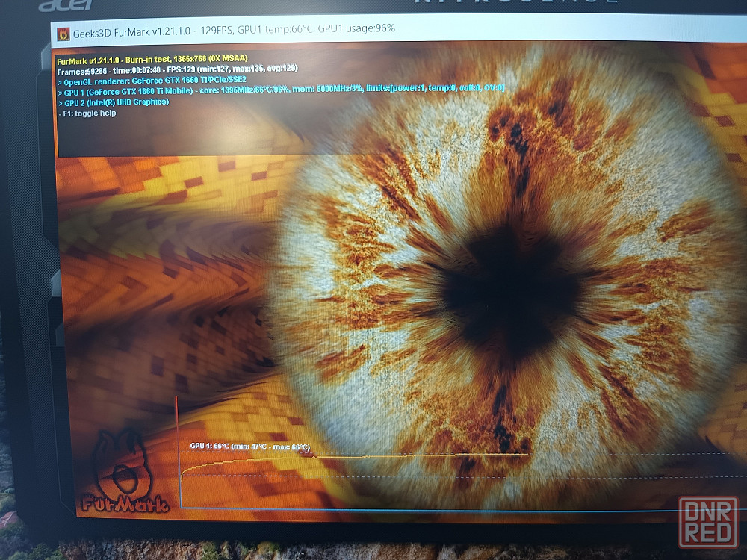Viewport: 747px width, 560px height.
Task: Click the blue horizontal baseline of the graph
Action: pyautogui.click(x=448, y=511)
